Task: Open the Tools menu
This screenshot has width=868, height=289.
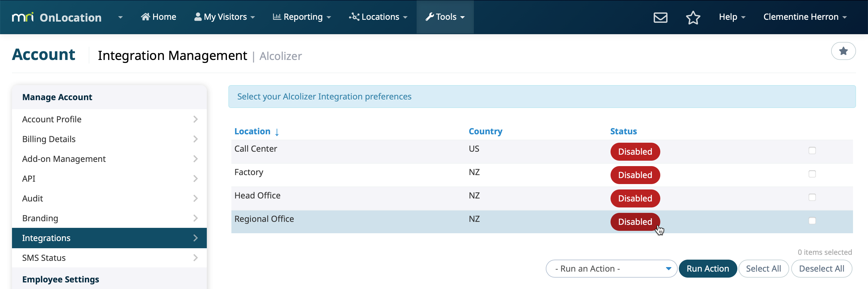Action: (445, 17)
